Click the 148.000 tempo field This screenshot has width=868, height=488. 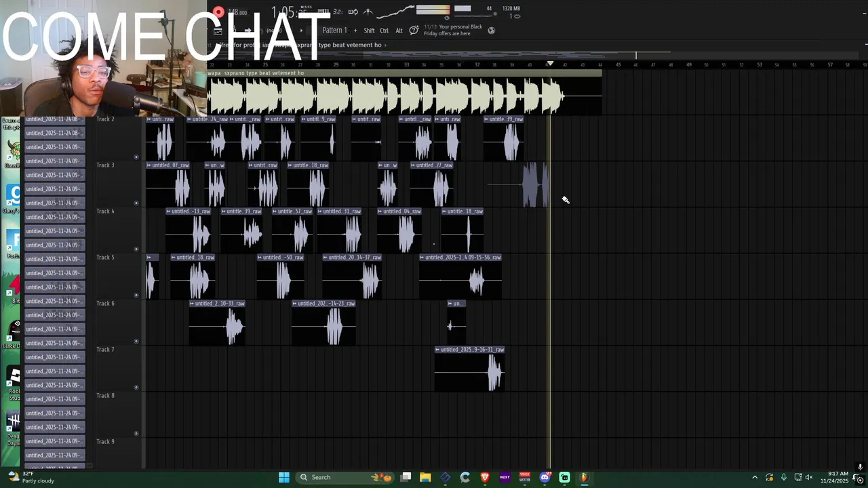[238, 12]
